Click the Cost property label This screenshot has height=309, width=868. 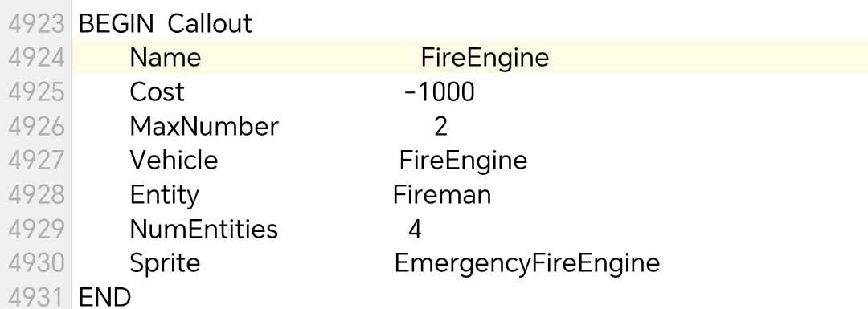pos(157,92)
